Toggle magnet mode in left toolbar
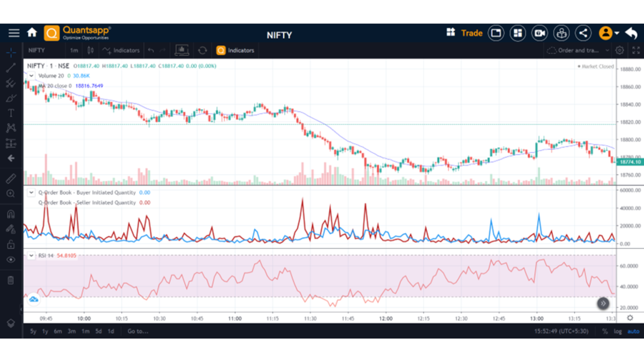This screenshot has height=362, width=644. point(11,214)
